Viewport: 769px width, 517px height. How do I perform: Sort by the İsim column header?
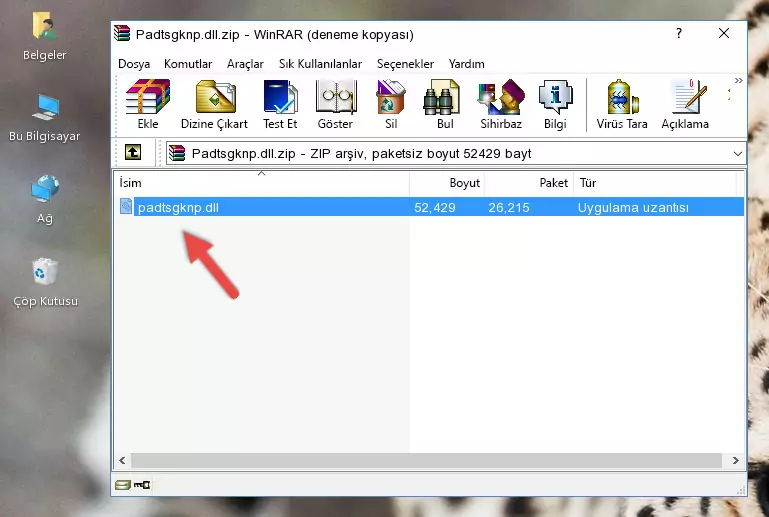tap(262, 182)
